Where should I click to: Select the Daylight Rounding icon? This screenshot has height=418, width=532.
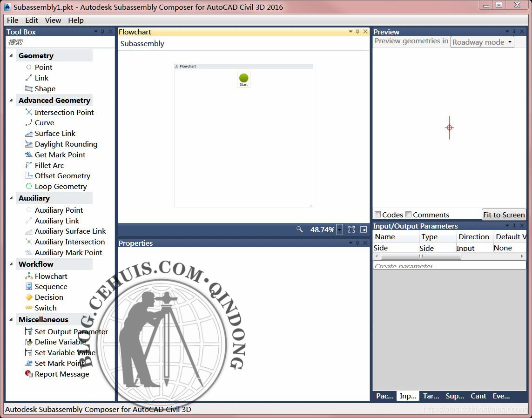pos(29,144)
